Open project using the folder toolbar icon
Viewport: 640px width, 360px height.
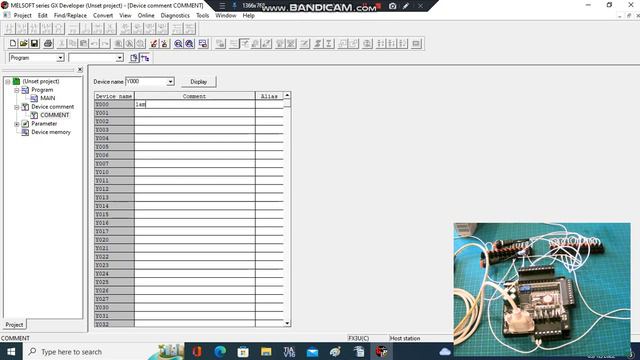coord(24,43)
